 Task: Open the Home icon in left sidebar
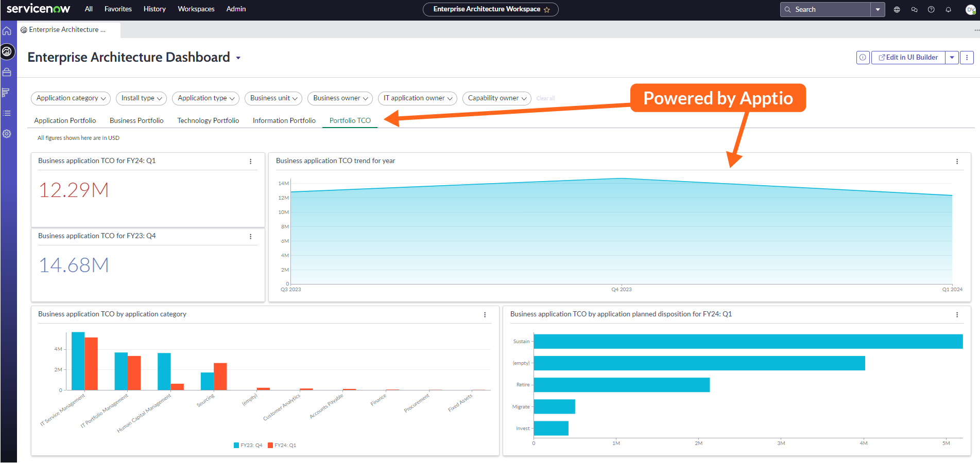[7, 31]
